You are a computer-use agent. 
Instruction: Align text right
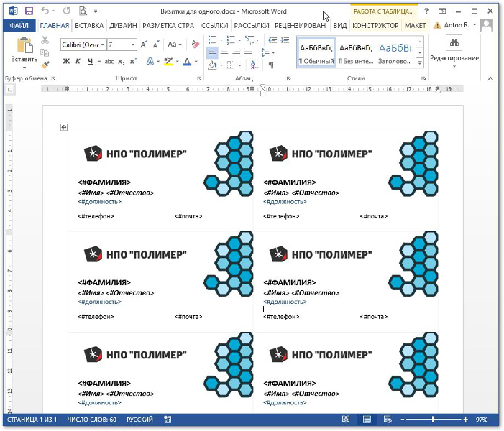click(x=237, y=52)
